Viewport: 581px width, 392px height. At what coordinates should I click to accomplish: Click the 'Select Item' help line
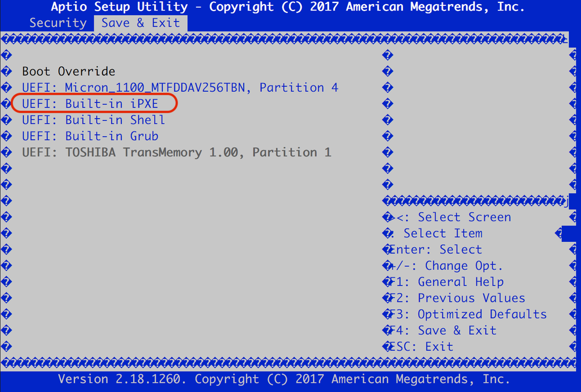pyautogui.click(x=443, y=233)
